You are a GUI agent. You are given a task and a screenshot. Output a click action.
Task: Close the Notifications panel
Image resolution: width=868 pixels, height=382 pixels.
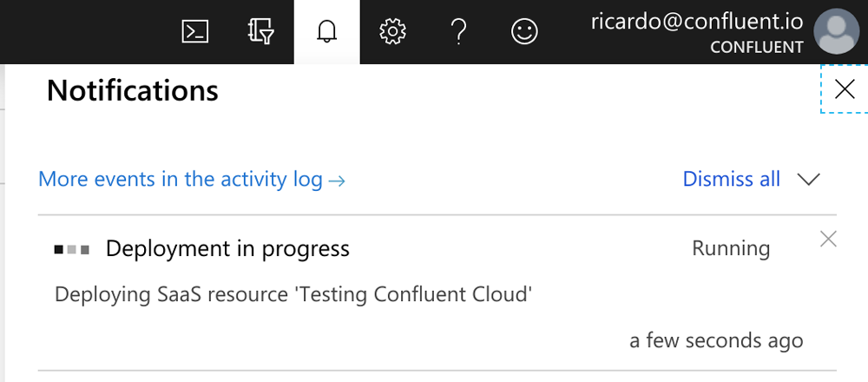click(845, 89)
